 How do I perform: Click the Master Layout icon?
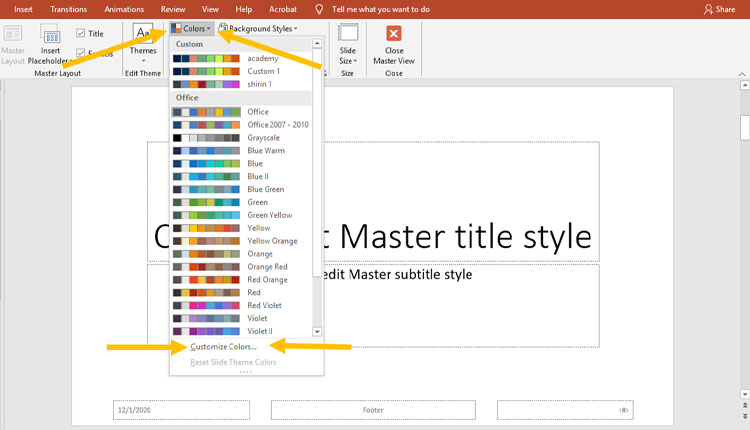(x=13, y=33)
